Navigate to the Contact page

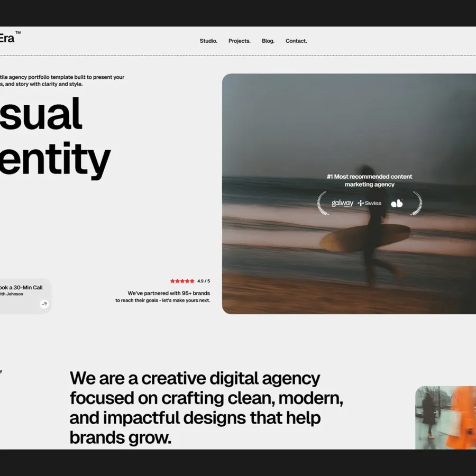[296, 41]
